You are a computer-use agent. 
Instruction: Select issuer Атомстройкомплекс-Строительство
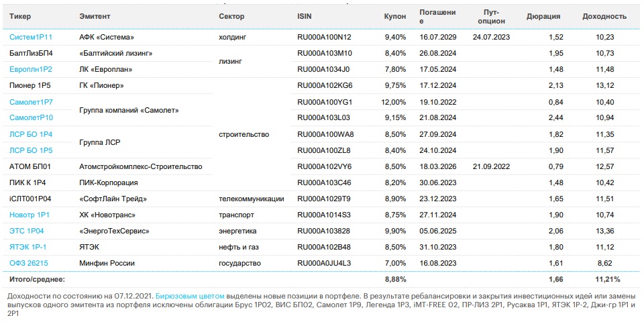141,166
